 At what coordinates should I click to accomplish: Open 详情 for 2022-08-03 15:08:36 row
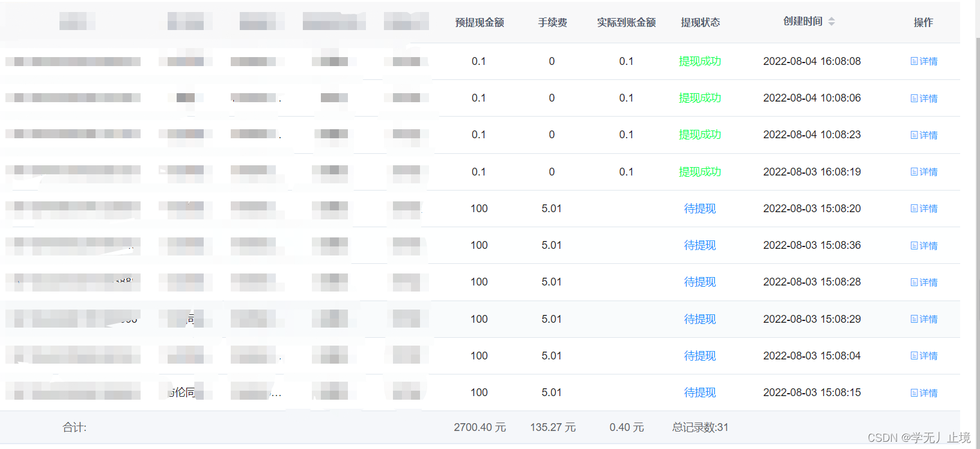(x=924, y=246)
